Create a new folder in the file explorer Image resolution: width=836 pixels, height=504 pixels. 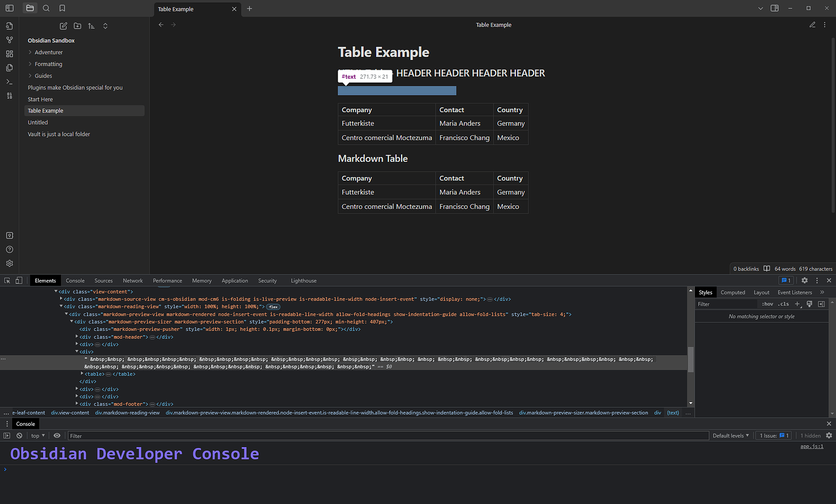click(78, 26)
